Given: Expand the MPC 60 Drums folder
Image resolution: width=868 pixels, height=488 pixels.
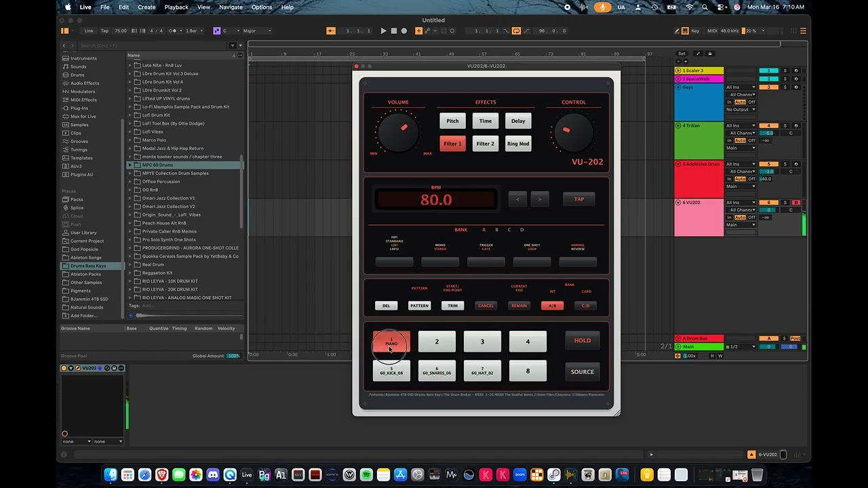Looking at the screenshot, I should (130, 165).
